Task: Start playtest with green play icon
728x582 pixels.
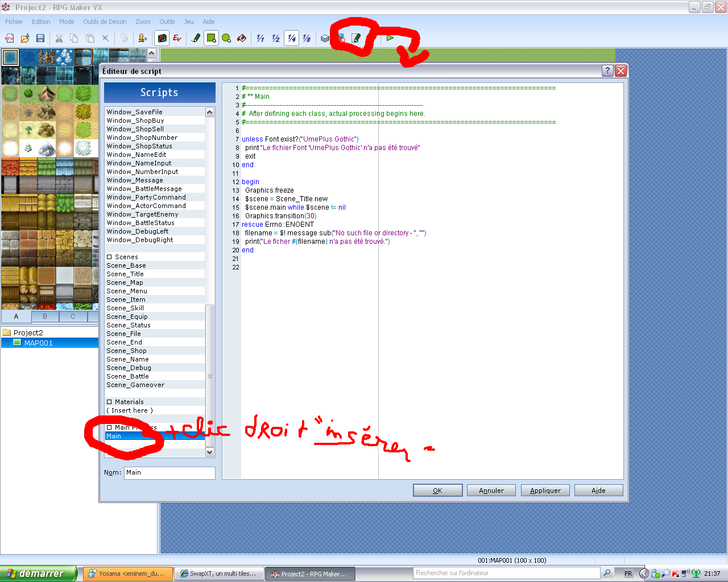Action: click(x=390, y=38)
